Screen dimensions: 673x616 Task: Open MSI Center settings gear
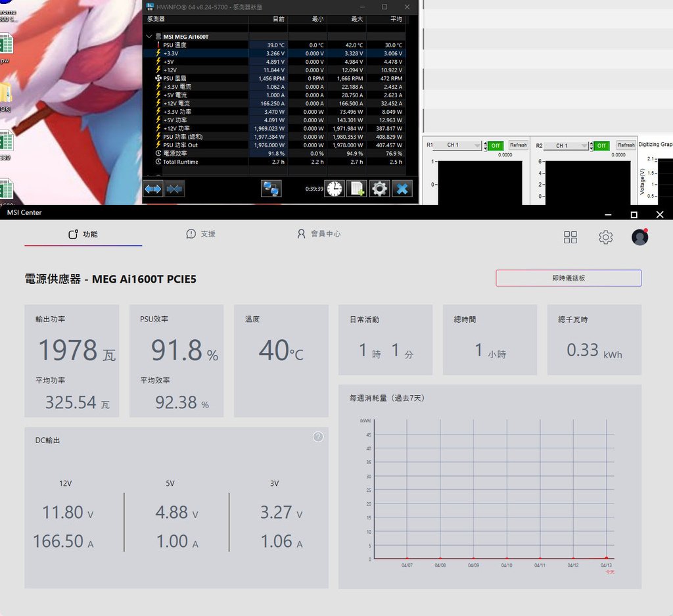pos(605,237)
